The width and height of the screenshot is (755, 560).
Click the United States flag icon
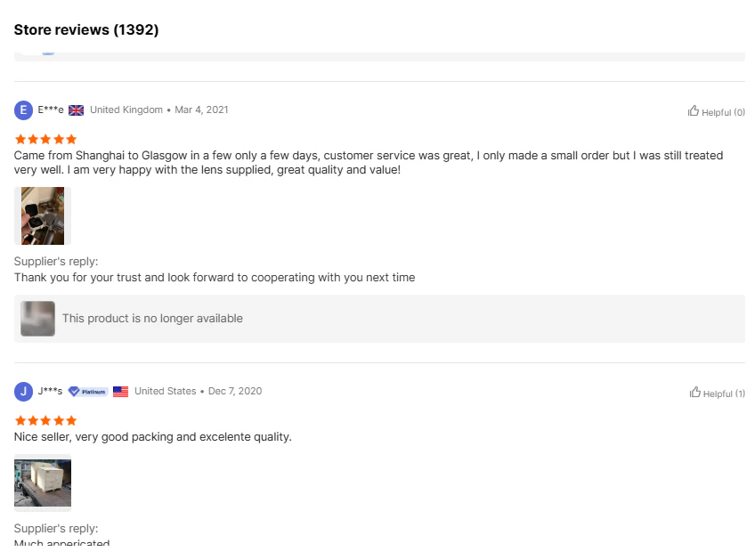click(121, 392)
